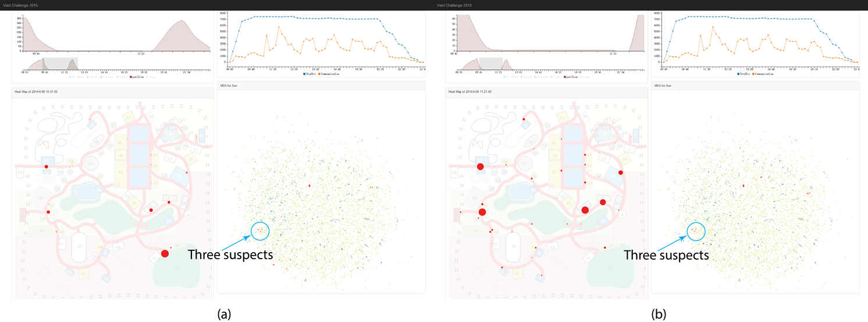Select circle attraction 21 on panel (a) map

(x=90, y=163)
